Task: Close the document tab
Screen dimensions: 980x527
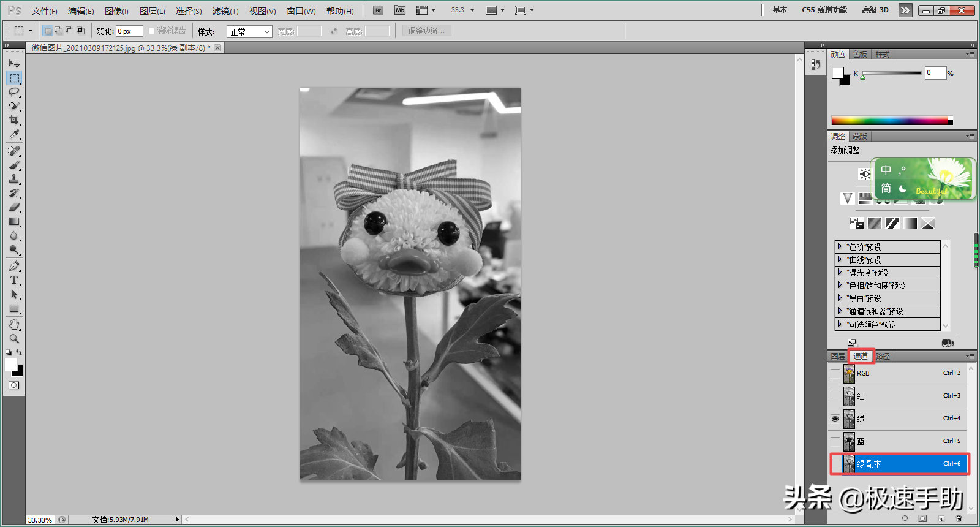Action: point(217,48)
